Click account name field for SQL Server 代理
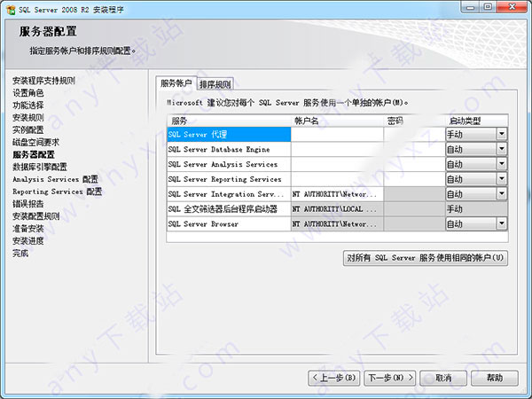532x399 pixels. [337, 135]
